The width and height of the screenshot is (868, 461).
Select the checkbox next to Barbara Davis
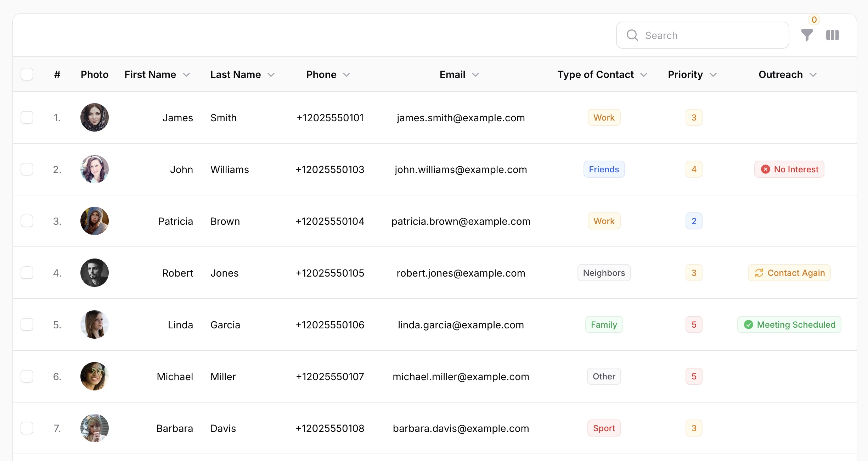(x=27, y=428)
